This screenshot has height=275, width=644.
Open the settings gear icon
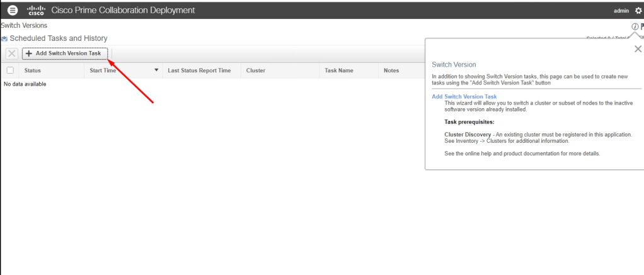[637, 11]
